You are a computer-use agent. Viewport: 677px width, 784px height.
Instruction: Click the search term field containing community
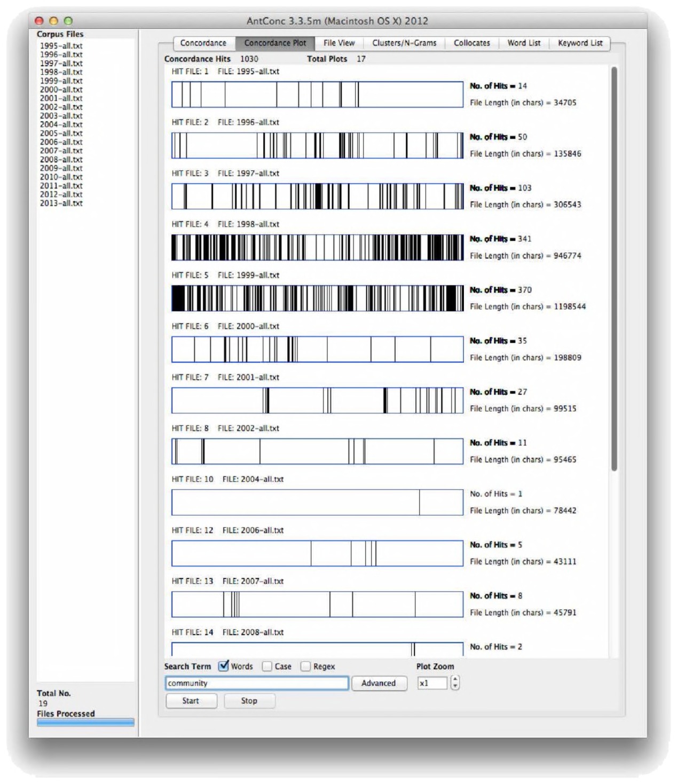257,683
